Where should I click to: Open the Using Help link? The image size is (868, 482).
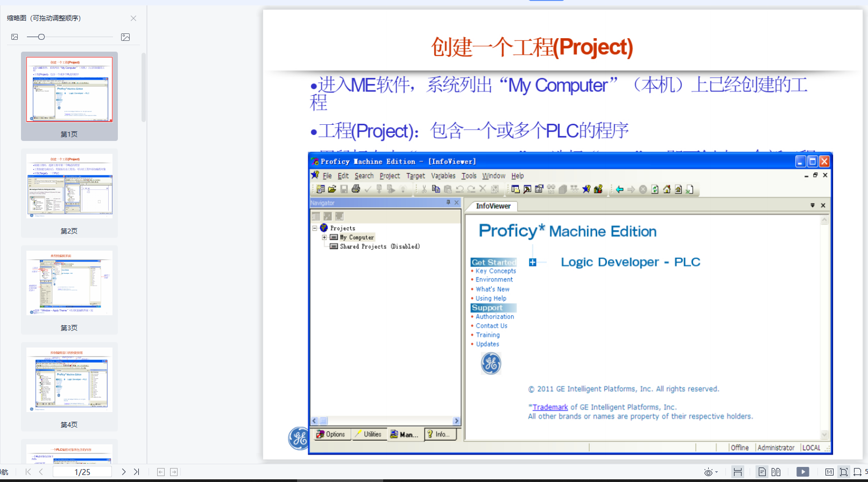pyautogui.click(x=491, y=299)
